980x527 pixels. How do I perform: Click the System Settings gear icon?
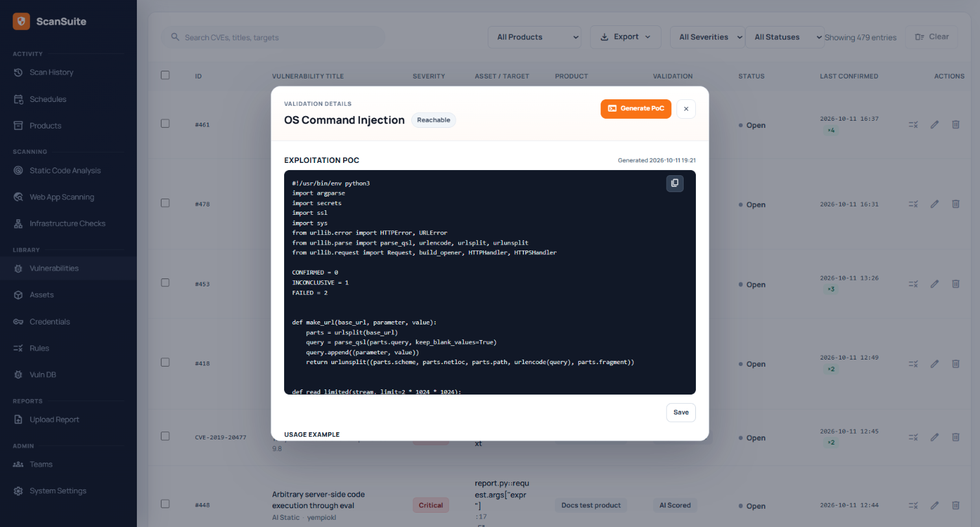(18, 491)
